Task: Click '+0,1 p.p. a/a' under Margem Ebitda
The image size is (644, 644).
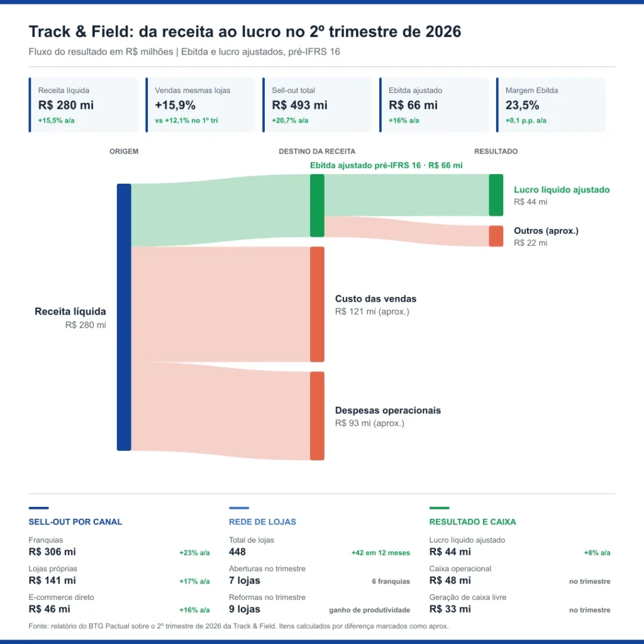Action: click(526, 121)
